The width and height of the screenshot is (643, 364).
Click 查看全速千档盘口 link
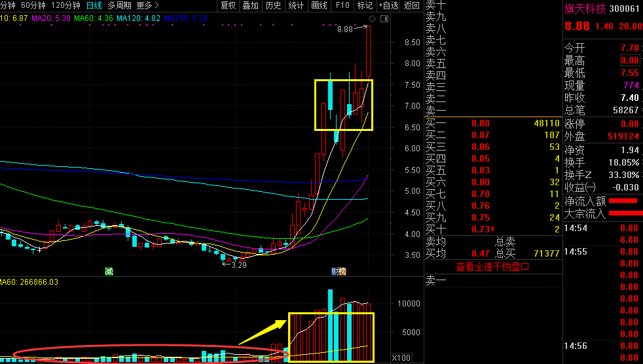(x=492, y=266)
